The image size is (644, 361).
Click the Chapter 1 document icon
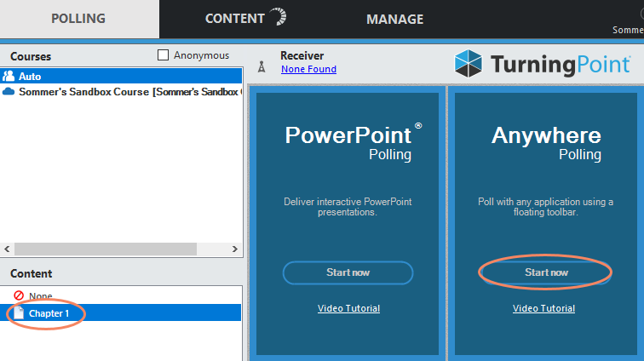pyautogui.click(x=19, y=312)
